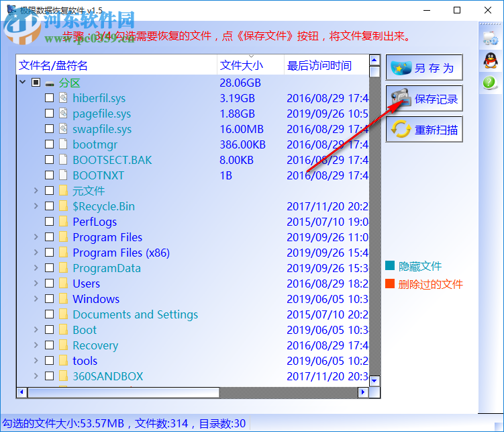The height and width of the screenshot is (432, 504).
Task: Expand the $Recycle.Bin folder
Action: click(36, 206)
